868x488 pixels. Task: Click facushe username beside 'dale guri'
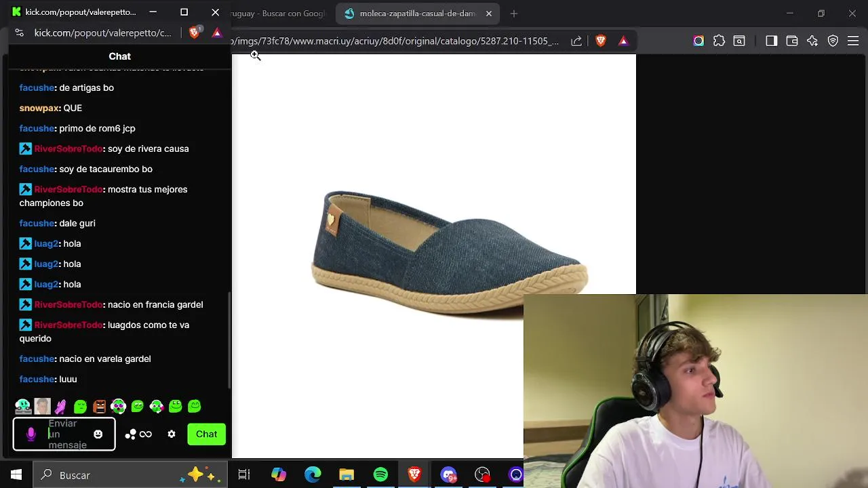tap(37, 223)
